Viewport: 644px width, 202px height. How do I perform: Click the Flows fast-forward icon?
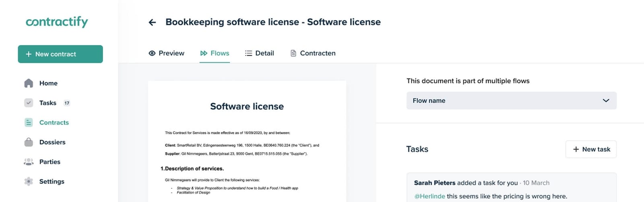click(x=204, y=53)
